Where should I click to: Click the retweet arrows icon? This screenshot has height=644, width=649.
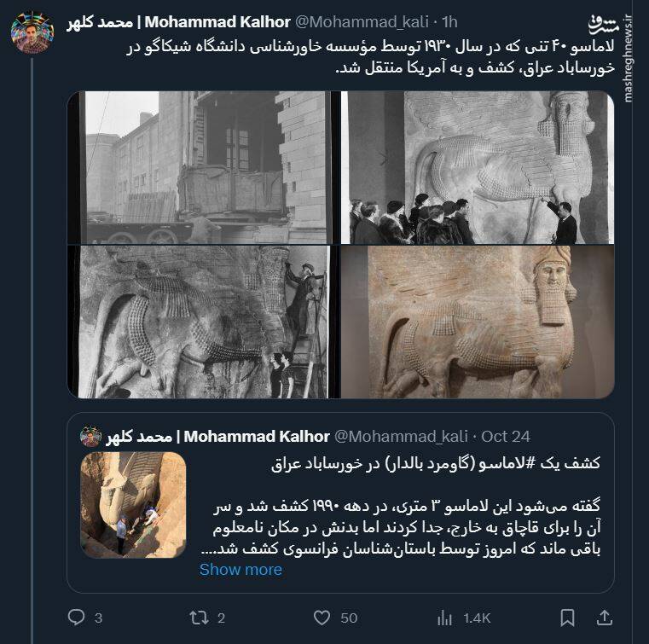199,618
